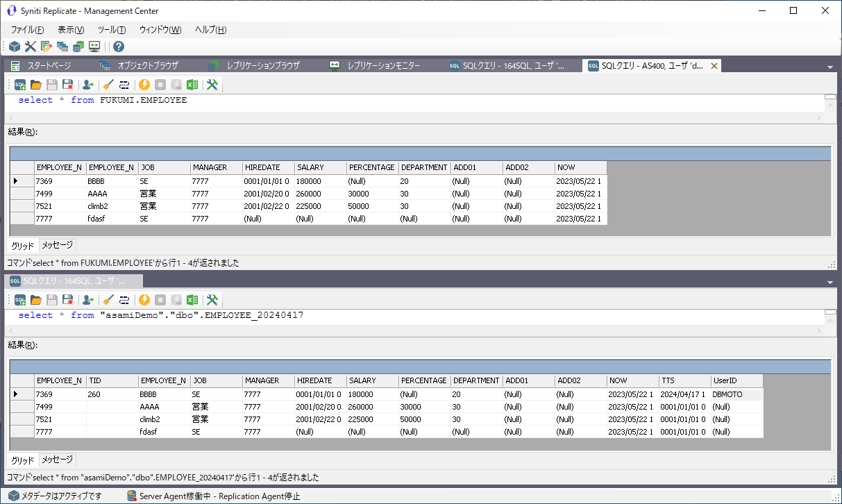
Task: Open the ツール(T) menu
Action: point(112,30)
